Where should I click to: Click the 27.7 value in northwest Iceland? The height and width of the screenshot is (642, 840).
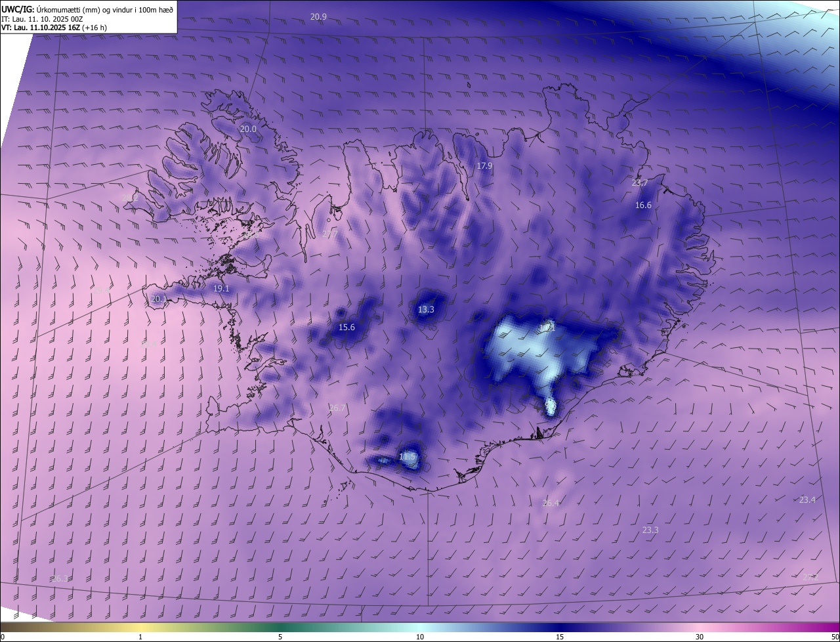331,234
